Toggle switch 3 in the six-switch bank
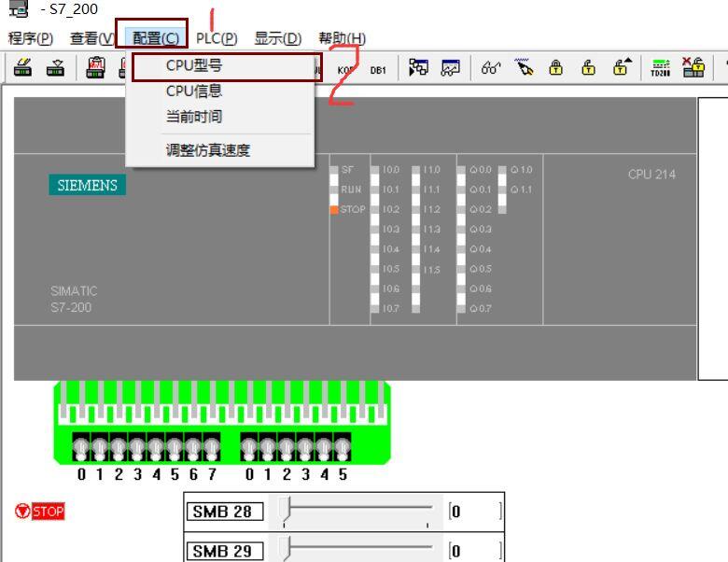Image resolution: width=728 pixels, height=562 pixels. pos(305,448)
